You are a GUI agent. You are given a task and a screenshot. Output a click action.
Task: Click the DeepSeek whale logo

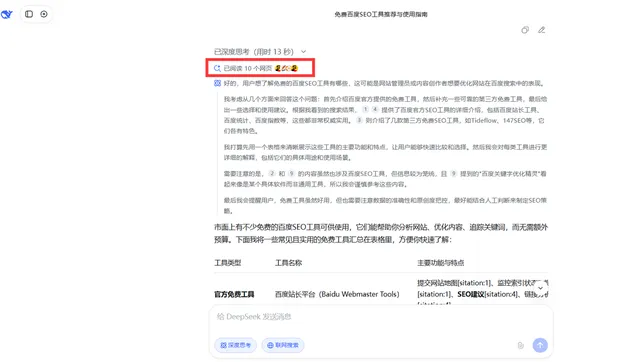click(x=7, y=15)
